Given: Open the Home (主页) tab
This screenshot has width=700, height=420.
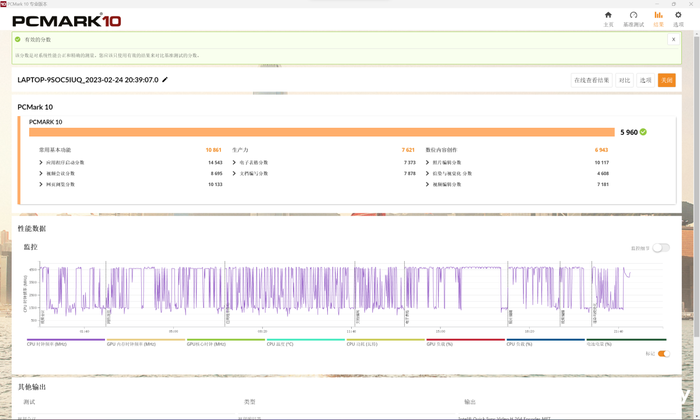Looking at the screenshot, I should coord(608,19).
